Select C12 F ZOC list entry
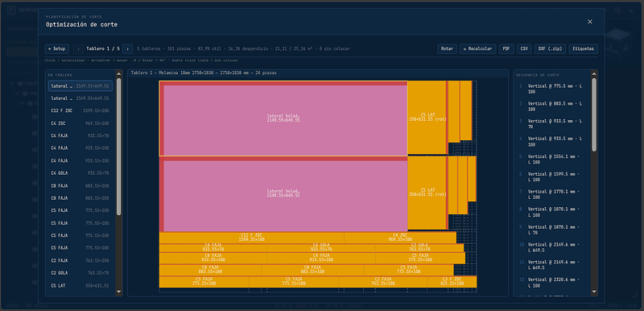The width and height of the screenshot is (644, 311). 80,111
